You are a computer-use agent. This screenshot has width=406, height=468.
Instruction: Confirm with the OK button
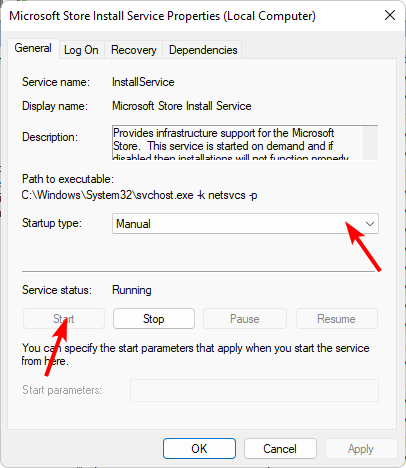tap(199, 449)
